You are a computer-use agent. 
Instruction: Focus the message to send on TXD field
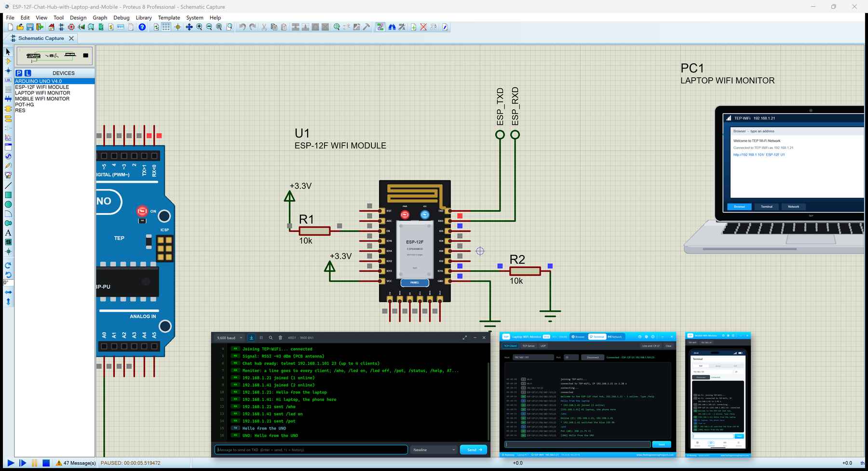[x=311, y=450]
